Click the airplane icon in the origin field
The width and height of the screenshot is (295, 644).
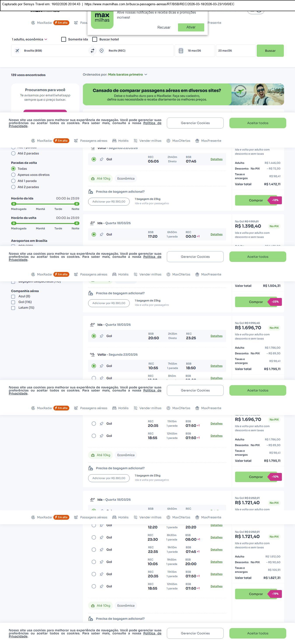coord(17,51)
